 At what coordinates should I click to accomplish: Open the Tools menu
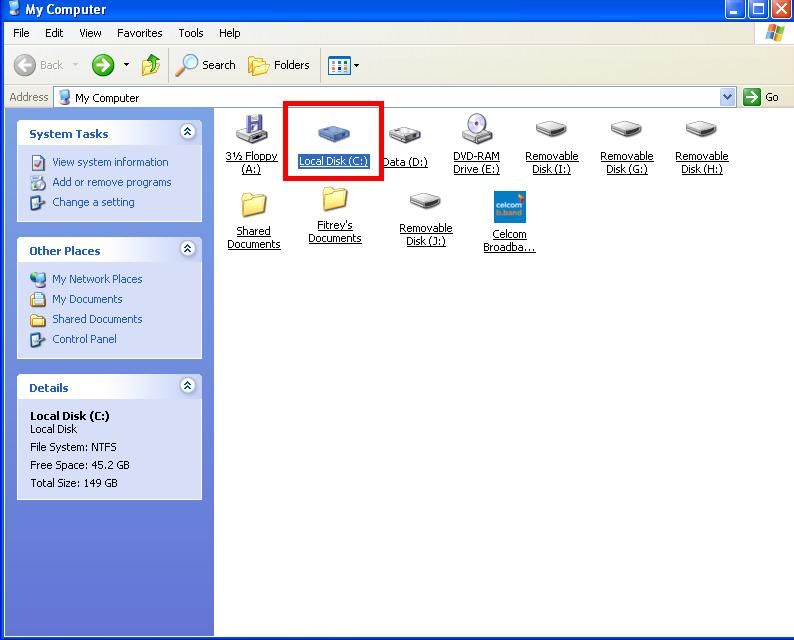(191, 33)
